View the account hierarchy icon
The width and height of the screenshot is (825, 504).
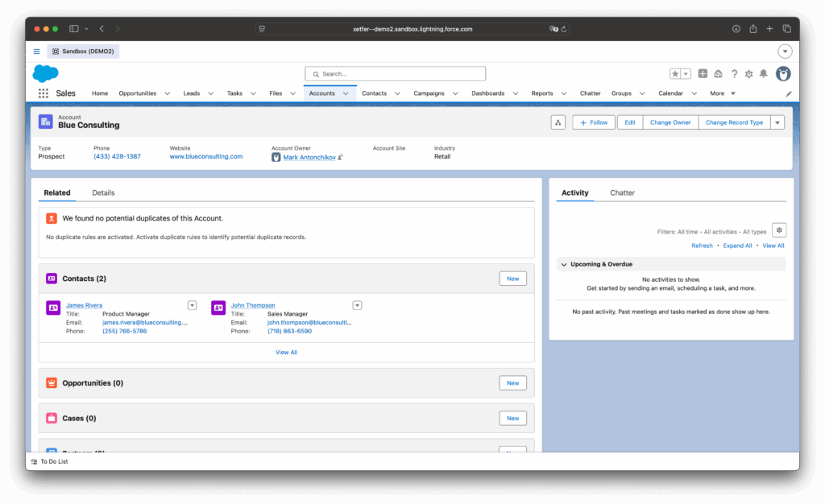[558, 122]
